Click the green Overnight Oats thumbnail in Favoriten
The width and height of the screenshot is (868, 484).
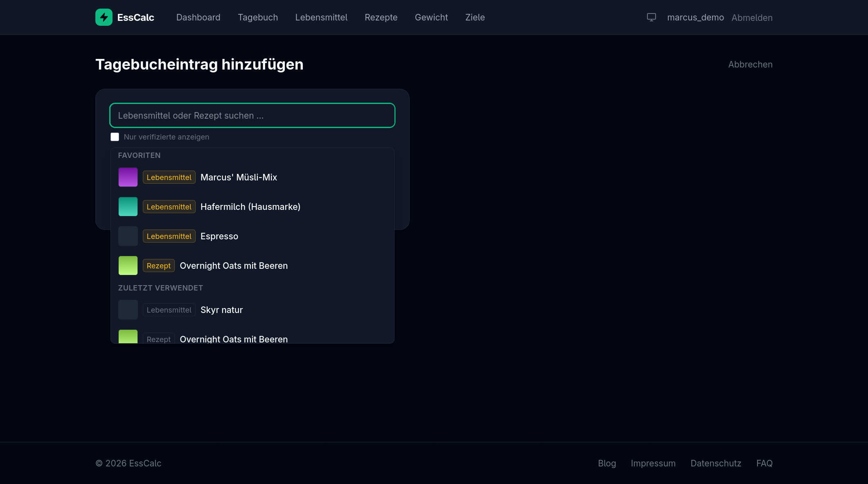point(128,266)
